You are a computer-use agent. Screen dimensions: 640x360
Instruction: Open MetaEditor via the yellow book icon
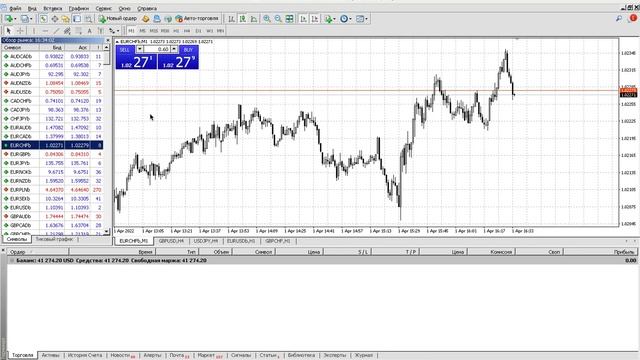145,19
